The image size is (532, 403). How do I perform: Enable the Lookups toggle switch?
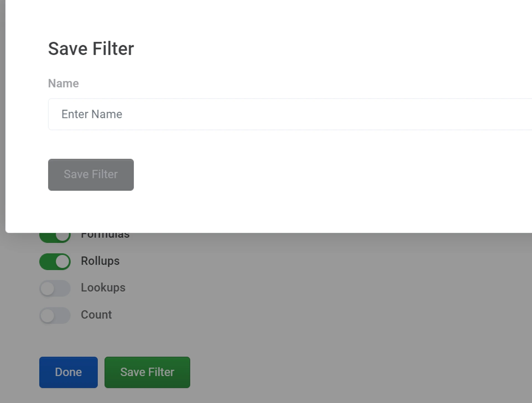(55, 288)
